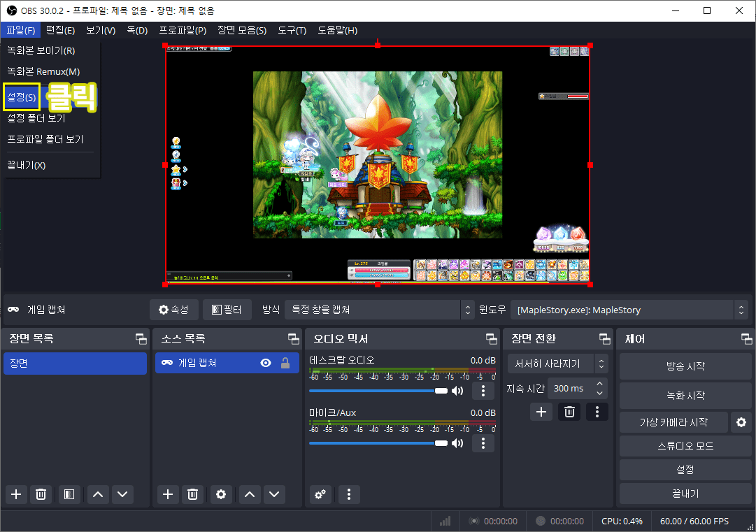756x532 pixels.
Task: Open source 속성 properties button
Action: [174, 310]
